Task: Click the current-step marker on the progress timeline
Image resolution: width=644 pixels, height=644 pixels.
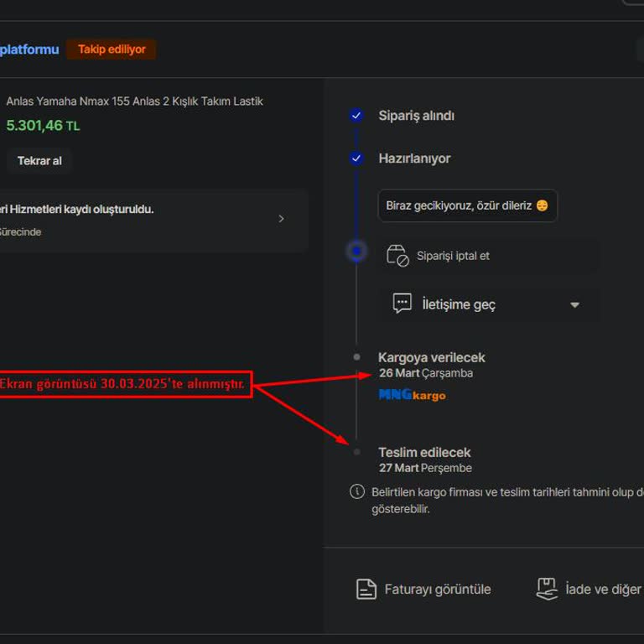Action: tap(356, 251)
